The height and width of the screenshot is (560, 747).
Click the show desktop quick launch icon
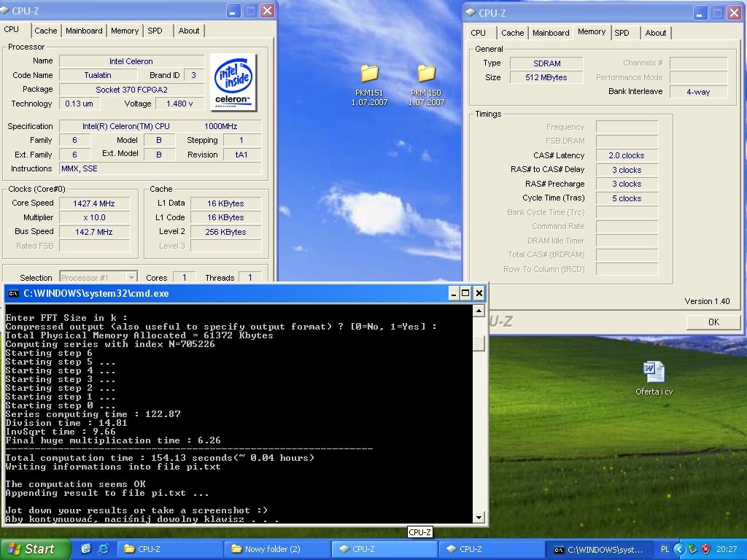[x=86, y=549]
